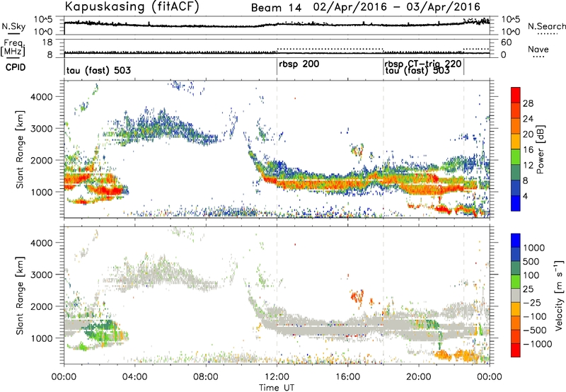Click the '04:00' time axis label
This screenshot has width=566, height=392.
point(134,377)
